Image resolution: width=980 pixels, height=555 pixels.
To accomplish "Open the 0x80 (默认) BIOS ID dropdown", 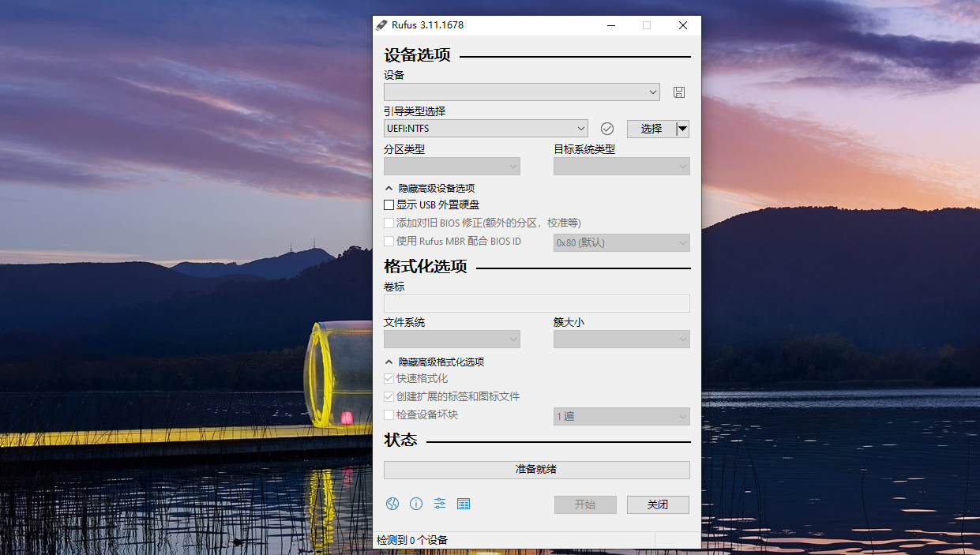I will click(621, 243).
